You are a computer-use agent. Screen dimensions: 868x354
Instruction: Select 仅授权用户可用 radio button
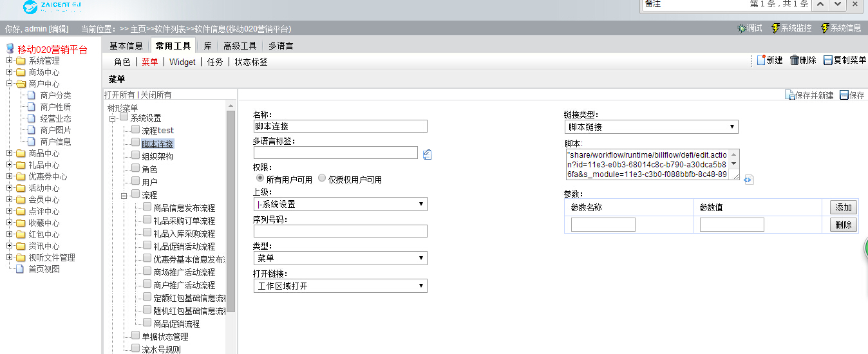pyautogui.click(x=322, y=178)
